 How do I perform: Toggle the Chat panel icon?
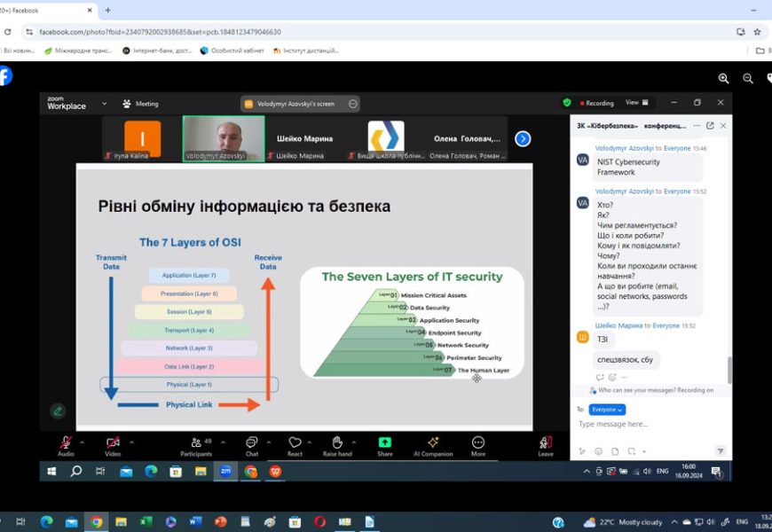pyautogui.click(x=251, y=443)
